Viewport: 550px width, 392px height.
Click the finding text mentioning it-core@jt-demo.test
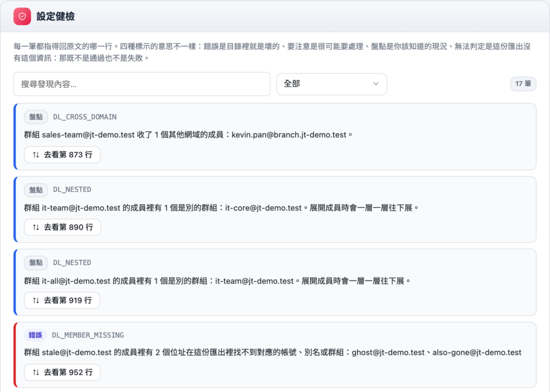222,208
